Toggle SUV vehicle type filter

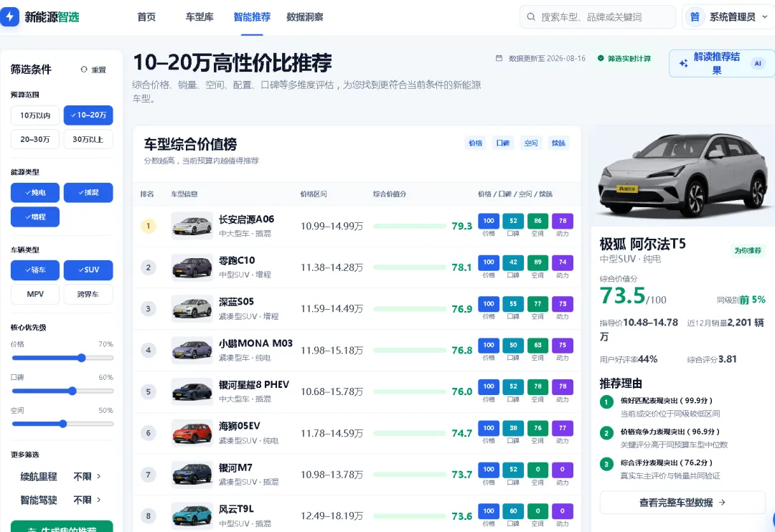point(88,270)
